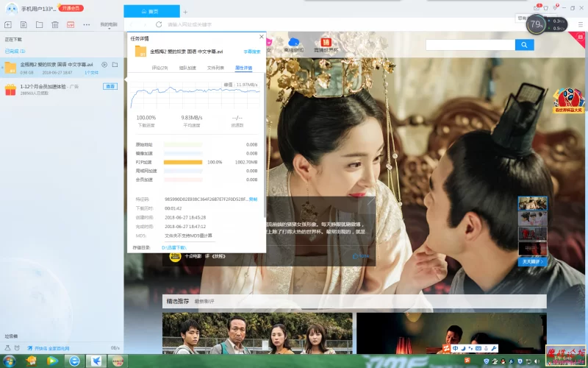The width and height of the screenshot is (588, 368).
Task: Select the 首页 browser tab
Action: tap(152, 12)
